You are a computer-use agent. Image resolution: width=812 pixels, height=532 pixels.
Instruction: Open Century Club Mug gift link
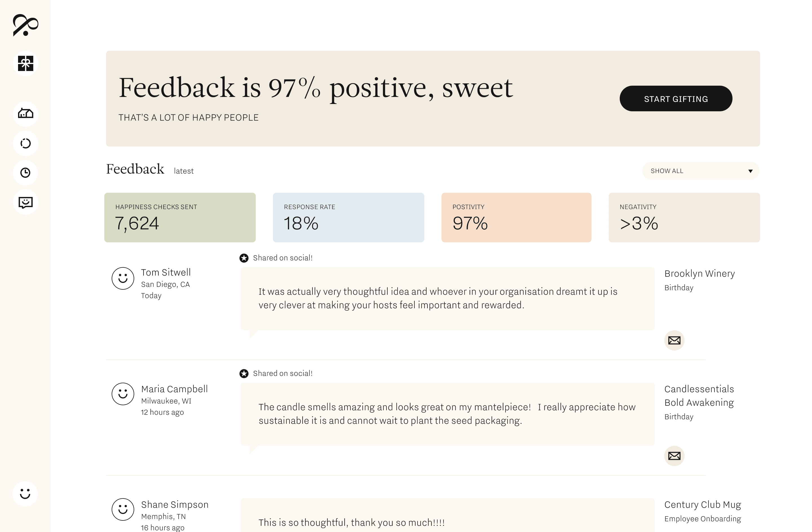(x=703, y=504)
